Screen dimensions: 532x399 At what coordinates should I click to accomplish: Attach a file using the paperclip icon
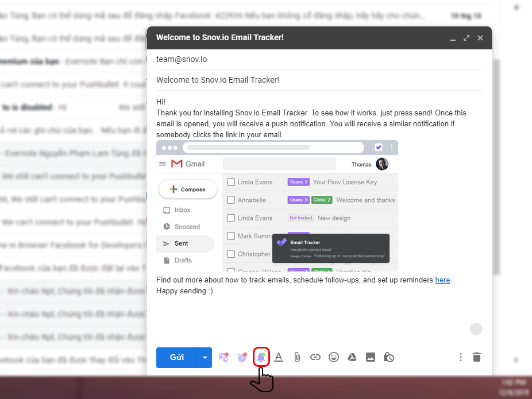pos(297,357)
